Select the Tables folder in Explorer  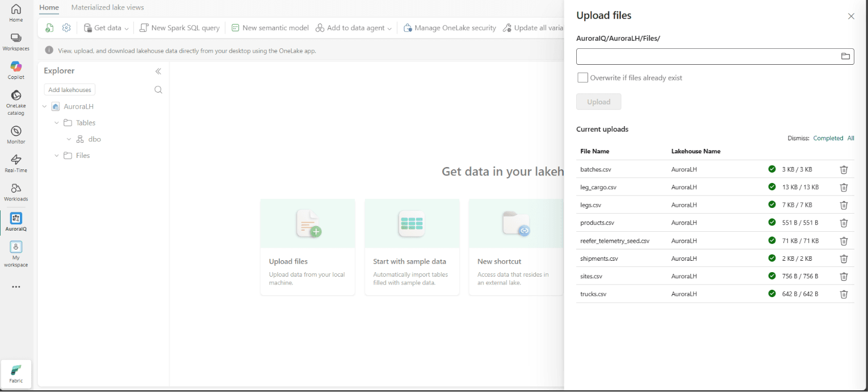[86, 123]
